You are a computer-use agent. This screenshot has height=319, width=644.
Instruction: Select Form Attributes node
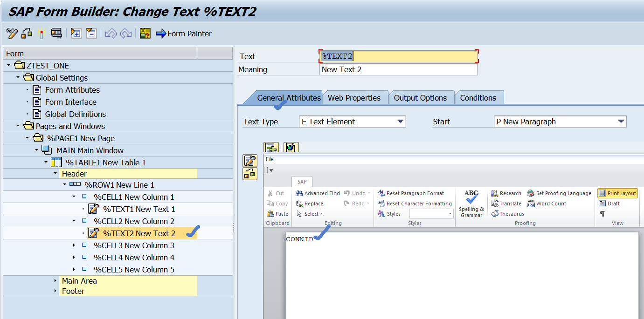pyautogui.click(x=72, y=90)
